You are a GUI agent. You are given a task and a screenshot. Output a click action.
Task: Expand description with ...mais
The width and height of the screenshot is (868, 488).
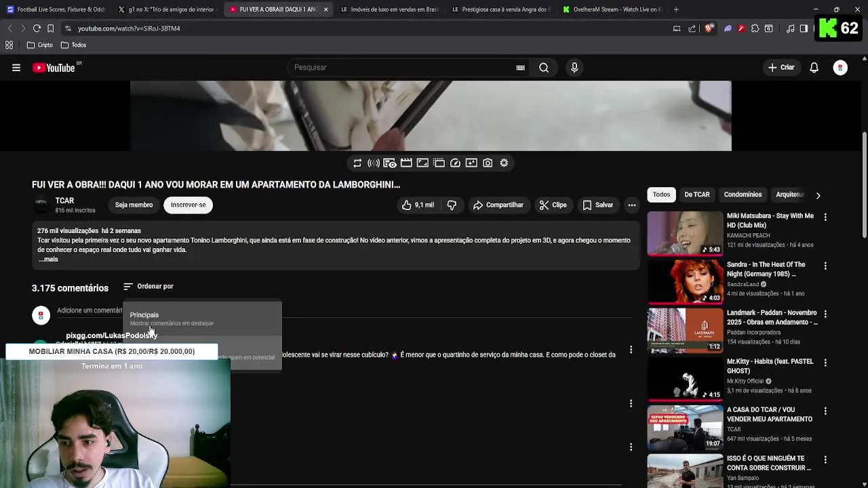coord(48,259)
